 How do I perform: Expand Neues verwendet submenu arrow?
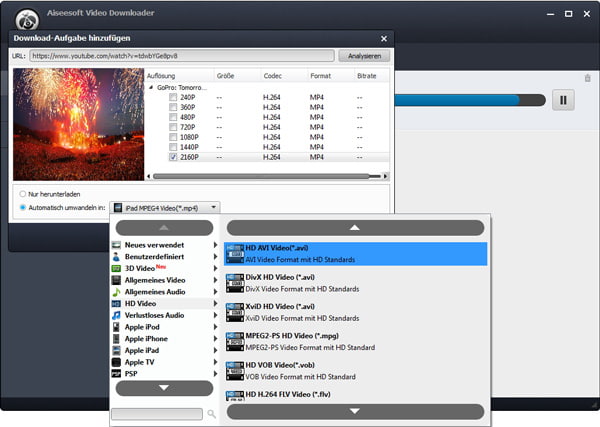(215, 245)
